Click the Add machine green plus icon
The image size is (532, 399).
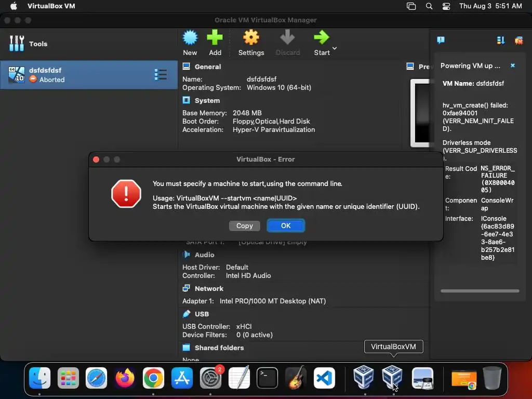tap(215, 43)
